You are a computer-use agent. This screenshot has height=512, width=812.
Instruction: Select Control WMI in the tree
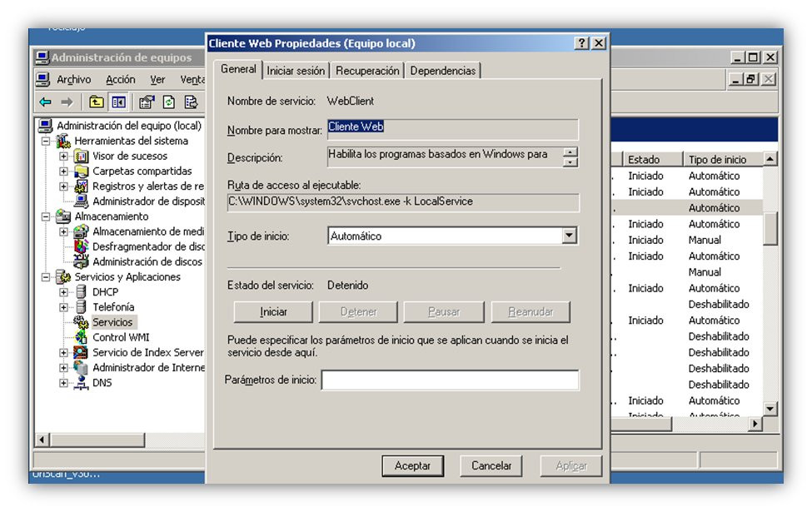pos(121,337)
